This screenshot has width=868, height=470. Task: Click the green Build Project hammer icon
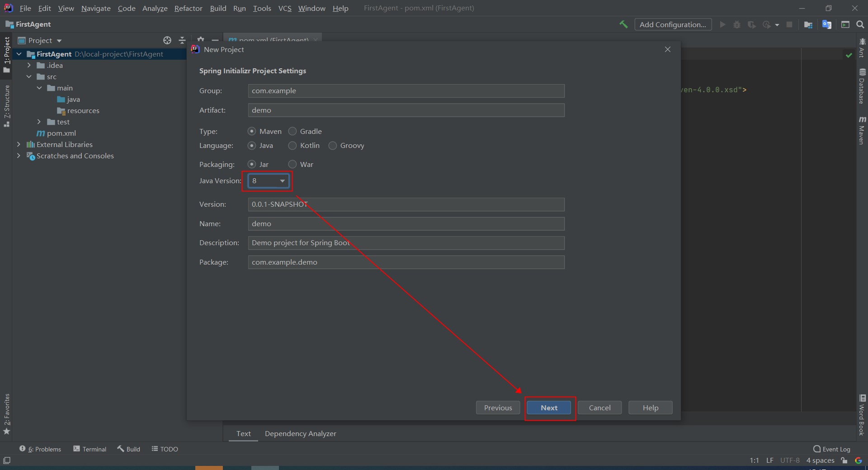623,24
